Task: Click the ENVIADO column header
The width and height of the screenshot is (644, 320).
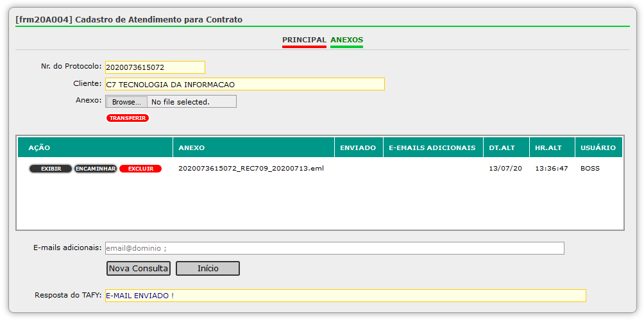Action: click(x=359, y=147)
